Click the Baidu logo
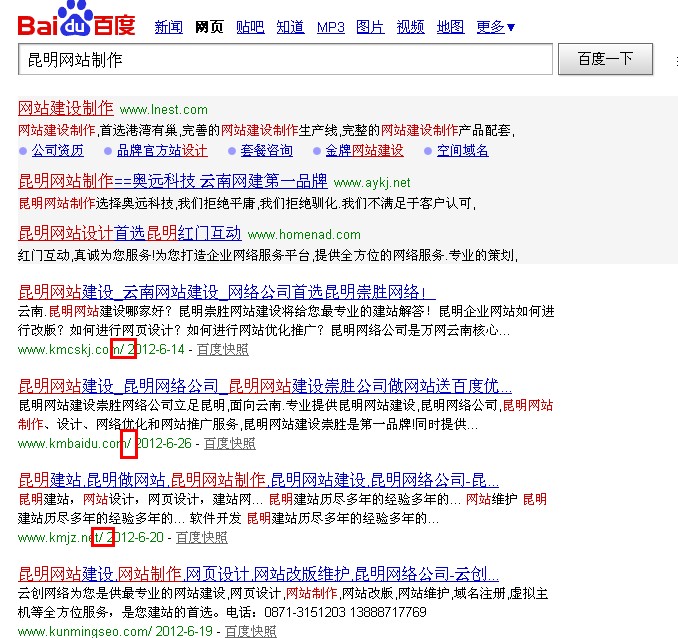This screenshot has height=638, width=678. tap(77, 19)
